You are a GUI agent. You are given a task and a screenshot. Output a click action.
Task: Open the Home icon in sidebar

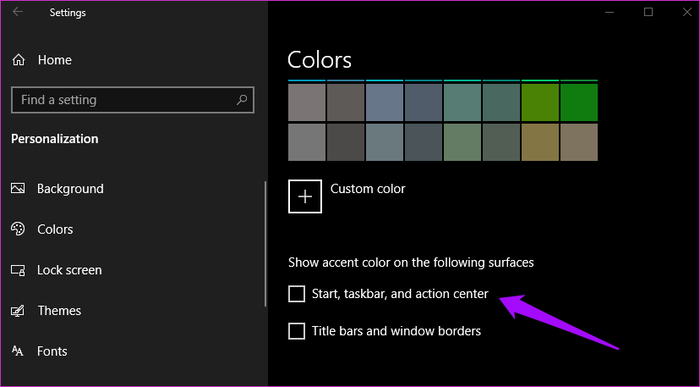pos(18,60)
